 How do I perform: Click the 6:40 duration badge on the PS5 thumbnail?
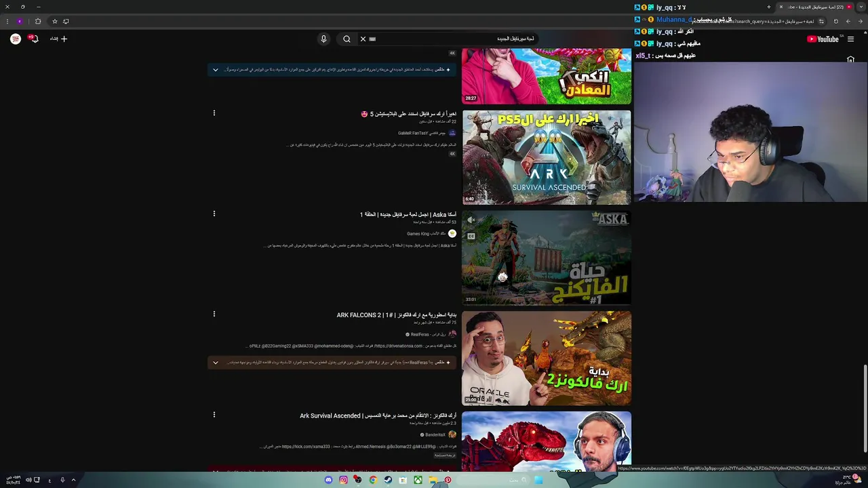(470, 199)
